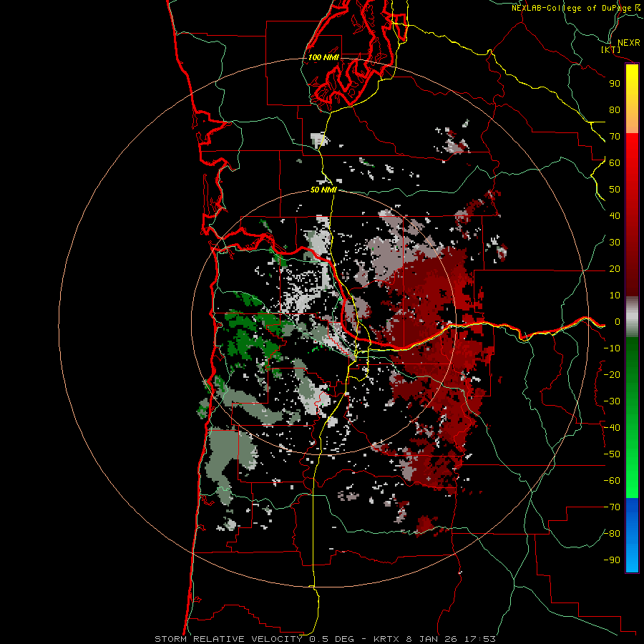Click the NEXR label above the color scale

tap(629, 43)
